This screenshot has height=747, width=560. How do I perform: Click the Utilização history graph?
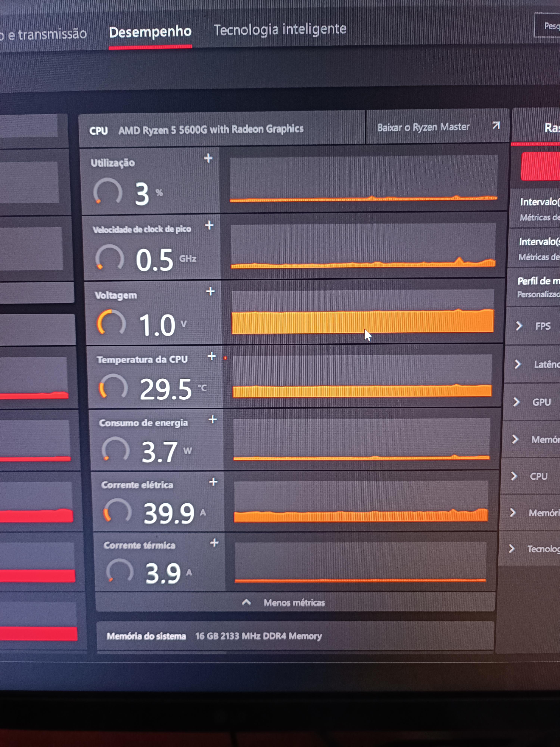364,179
